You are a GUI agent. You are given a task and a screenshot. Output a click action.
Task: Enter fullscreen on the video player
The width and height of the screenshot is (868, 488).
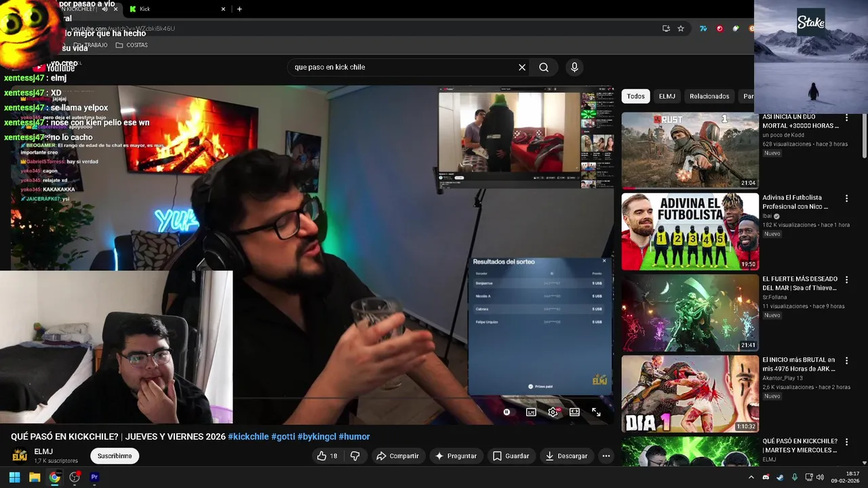tap(596, 412)
